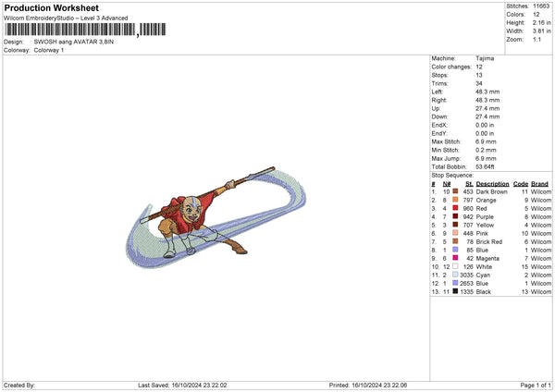
Task: Click the 'Cyan' description text
Action: coord(483,276)
